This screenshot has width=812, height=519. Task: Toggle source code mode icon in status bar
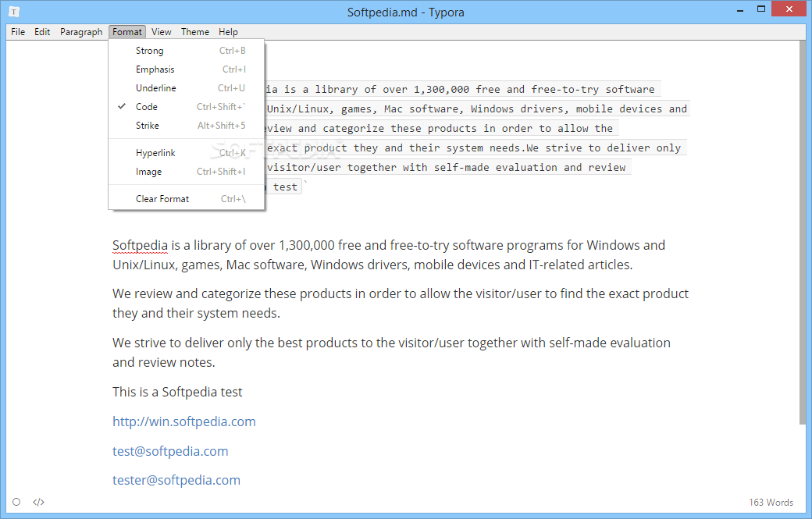coord(38,502)
